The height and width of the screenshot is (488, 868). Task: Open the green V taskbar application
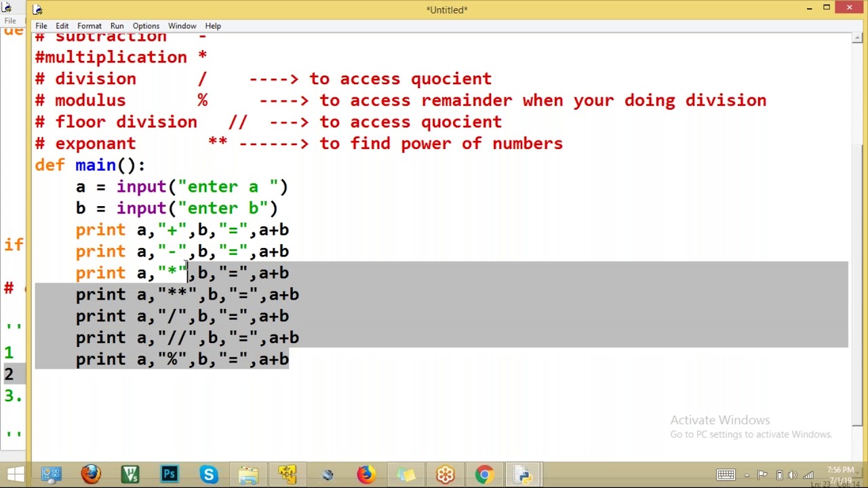130,474
